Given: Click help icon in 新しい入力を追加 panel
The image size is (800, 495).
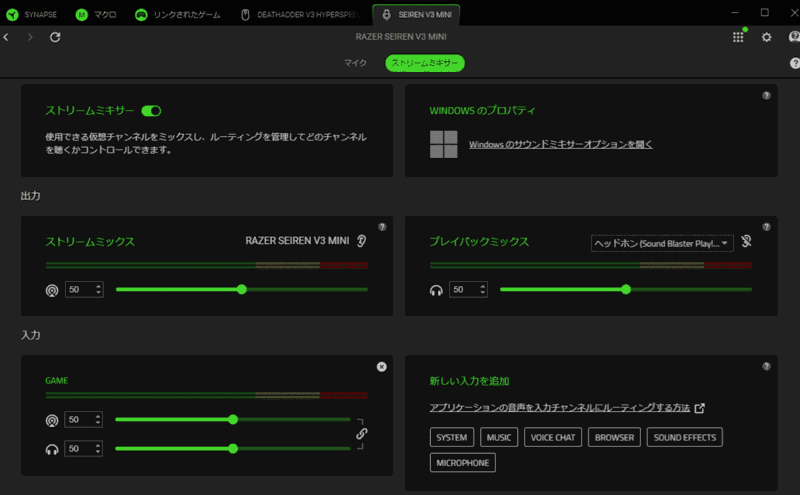Looking at the screenshot, I should pos(766,366).
